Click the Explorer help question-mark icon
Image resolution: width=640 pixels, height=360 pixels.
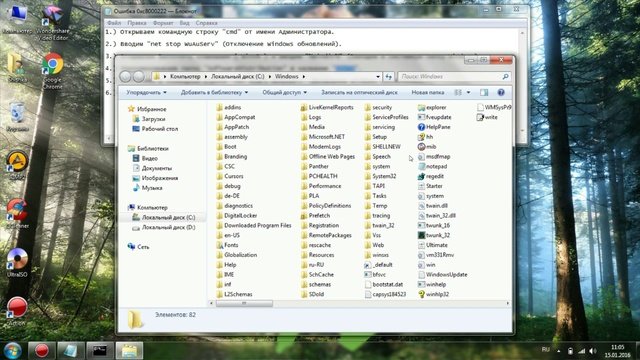(x=501, y=92)
